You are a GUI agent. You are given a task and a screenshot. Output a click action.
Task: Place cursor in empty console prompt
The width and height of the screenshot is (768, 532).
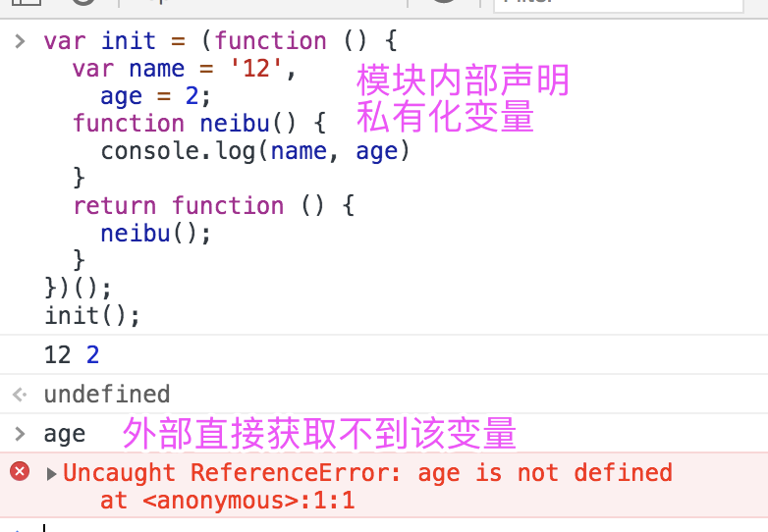(392, 528)
